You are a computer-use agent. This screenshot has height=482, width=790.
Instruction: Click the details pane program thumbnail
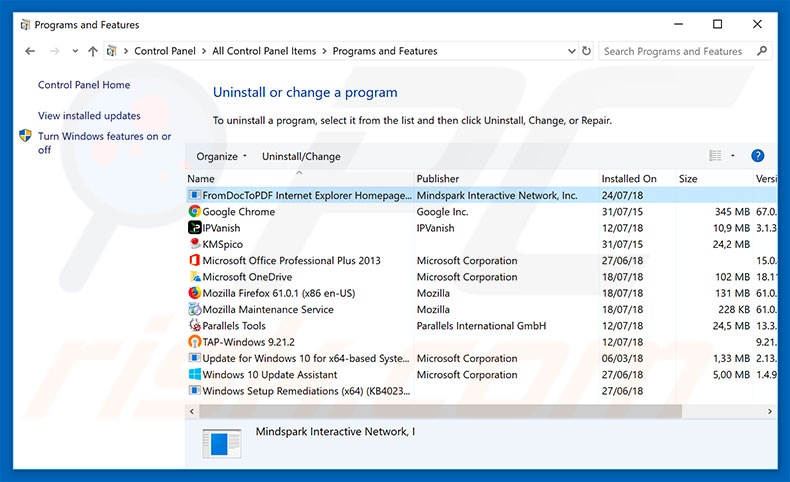click(222, 443)
